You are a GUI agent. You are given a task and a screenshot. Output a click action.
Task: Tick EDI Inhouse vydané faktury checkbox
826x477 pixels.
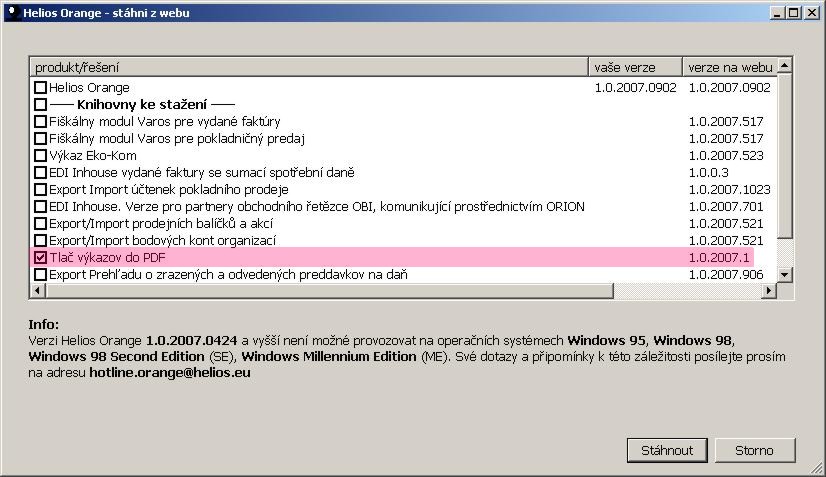coord(40,172)
